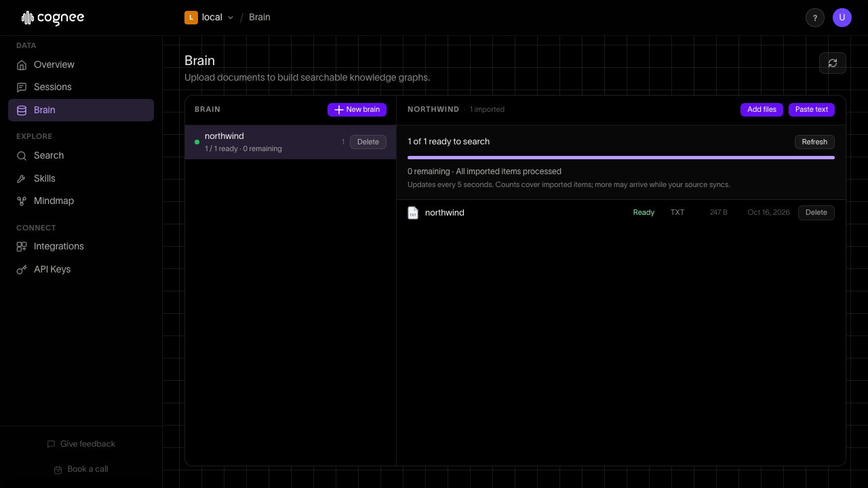Viewport: 868px width, 488px height.
Task: Delete the northwind TXT file
Action: point(816,213)
